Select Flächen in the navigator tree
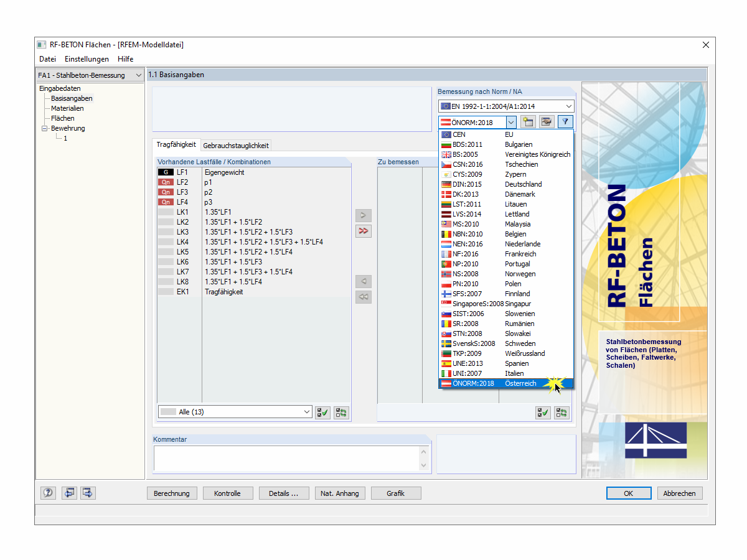Screen dimensions: 747x560 [x=63, y=118]
